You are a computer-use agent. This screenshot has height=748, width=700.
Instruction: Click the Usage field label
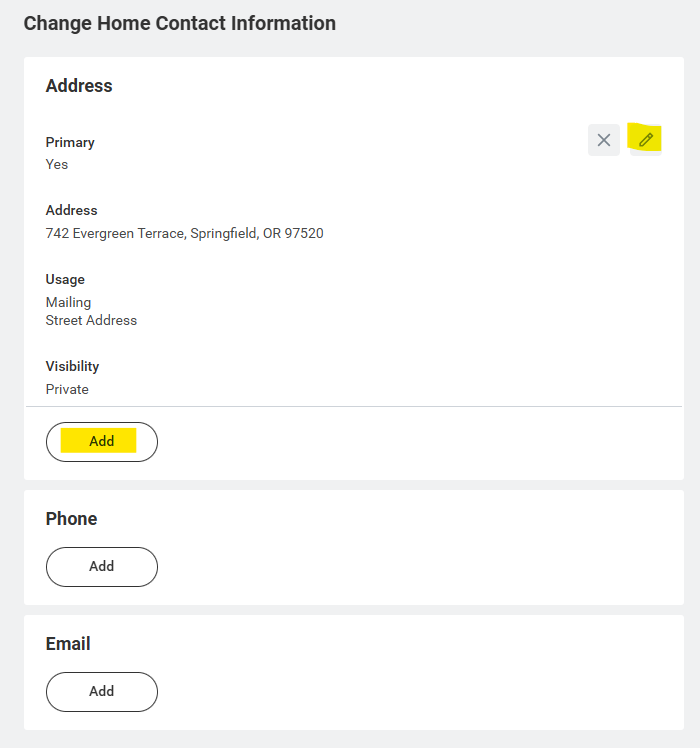(65, 279)
